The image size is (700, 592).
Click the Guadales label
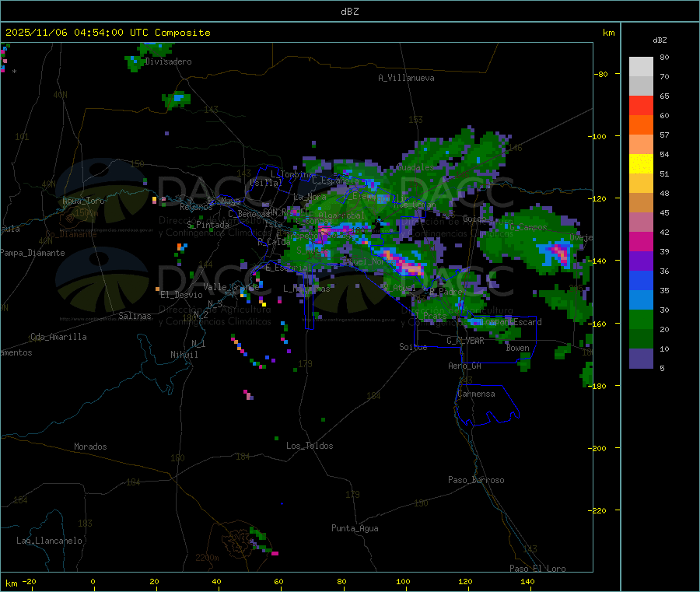click(415, 167)
